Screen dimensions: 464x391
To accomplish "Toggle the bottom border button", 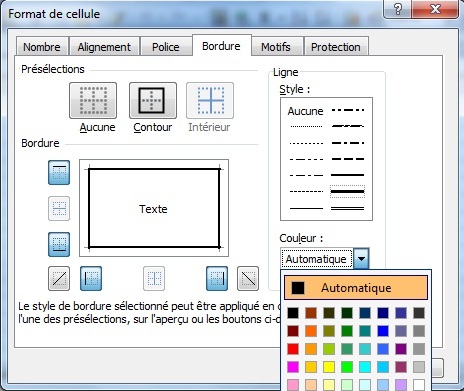I will coord(59,244).
